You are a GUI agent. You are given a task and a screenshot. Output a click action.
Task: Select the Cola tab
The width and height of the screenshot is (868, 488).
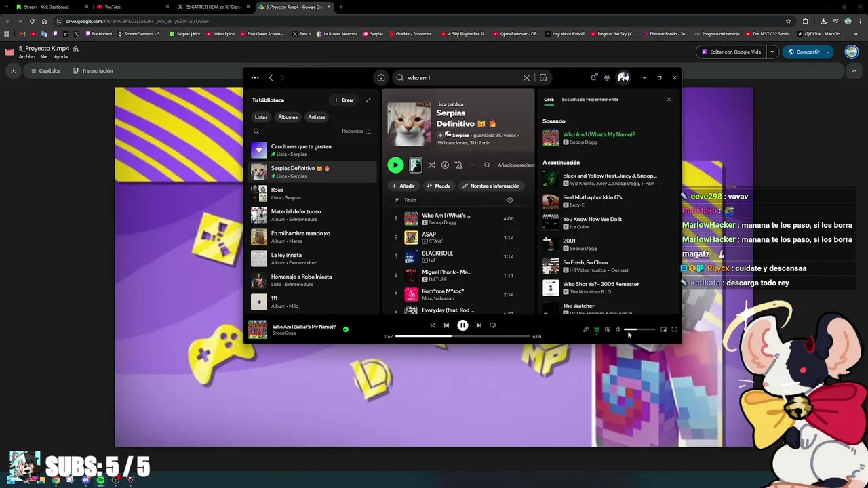549,100
